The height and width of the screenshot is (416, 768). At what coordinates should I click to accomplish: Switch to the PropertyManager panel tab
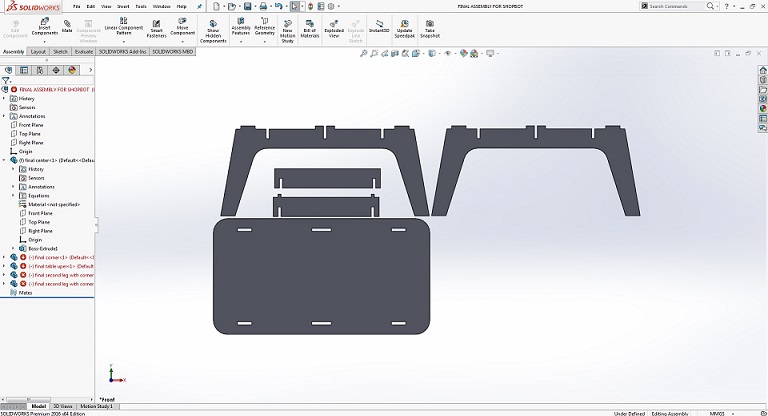(24, 70)
